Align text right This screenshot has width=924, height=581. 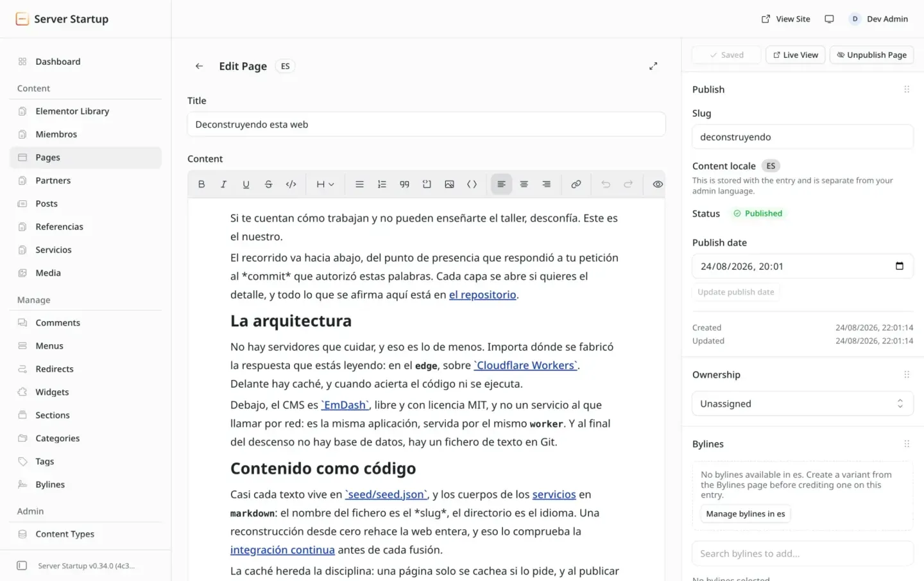[546, 184]
